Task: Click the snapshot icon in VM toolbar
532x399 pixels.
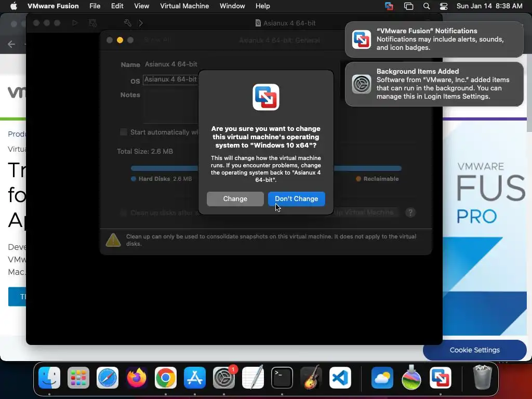Action: (92, 23)
